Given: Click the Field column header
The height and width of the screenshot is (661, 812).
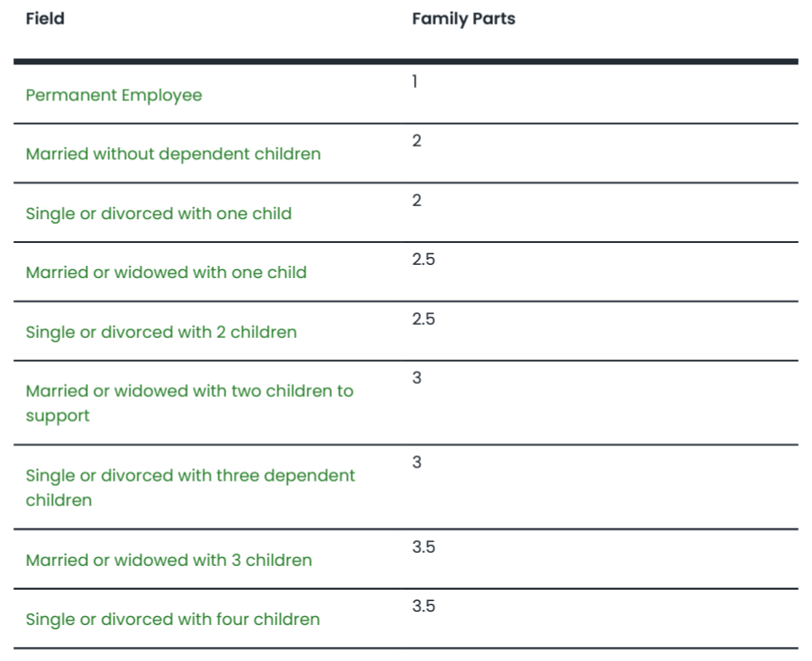Looking at the screenshot, I should point(45,18).
